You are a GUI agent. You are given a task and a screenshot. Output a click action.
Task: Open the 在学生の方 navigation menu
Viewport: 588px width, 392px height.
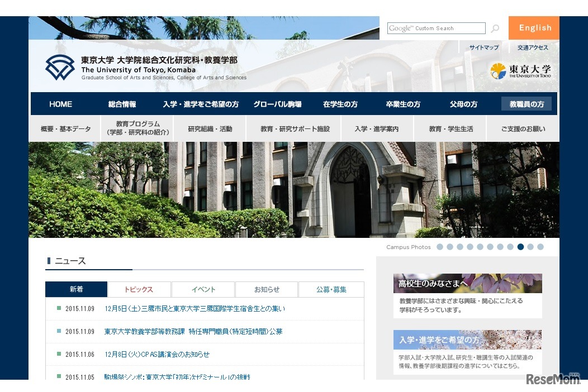pyautogui.click(x=340, y=104)
